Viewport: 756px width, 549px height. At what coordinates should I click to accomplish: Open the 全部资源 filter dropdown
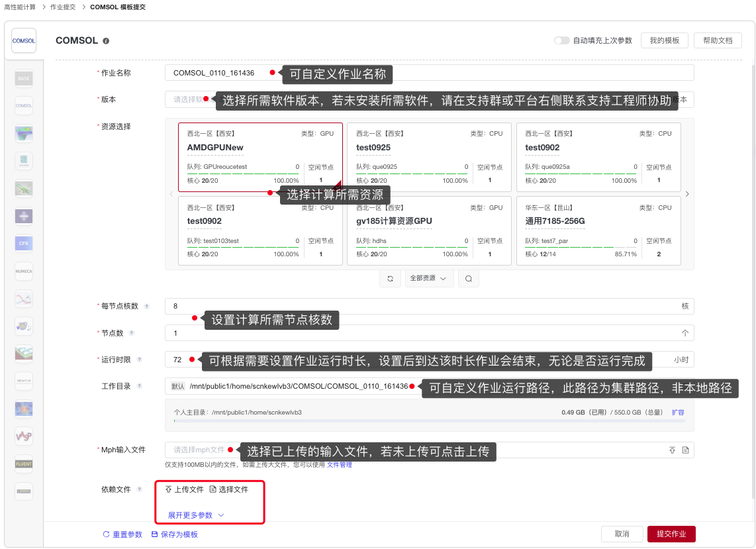(429, 279)
